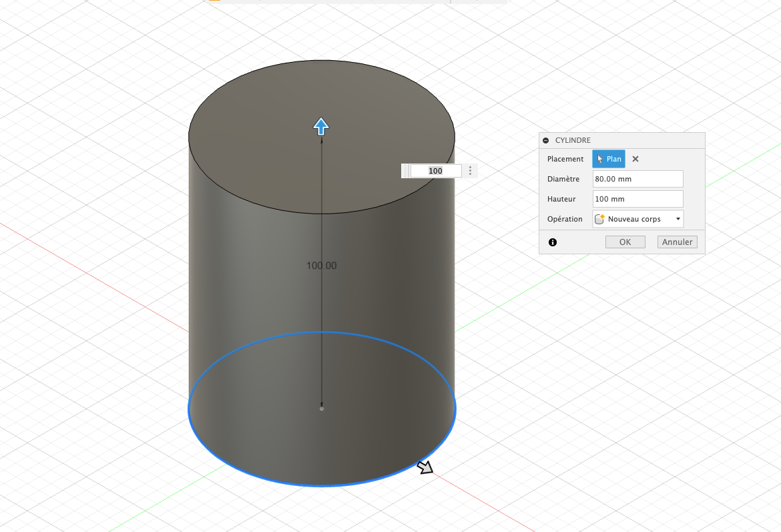Edit the Diamètre 80.00 mm field
Viewport: 781px width, 532px height.
637,179
